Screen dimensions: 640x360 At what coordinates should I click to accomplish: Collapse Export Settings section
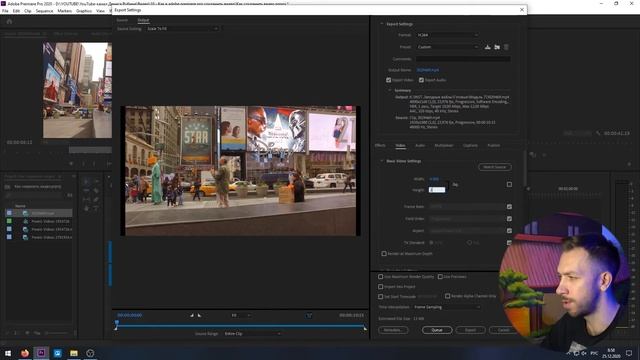pos(382,24)
